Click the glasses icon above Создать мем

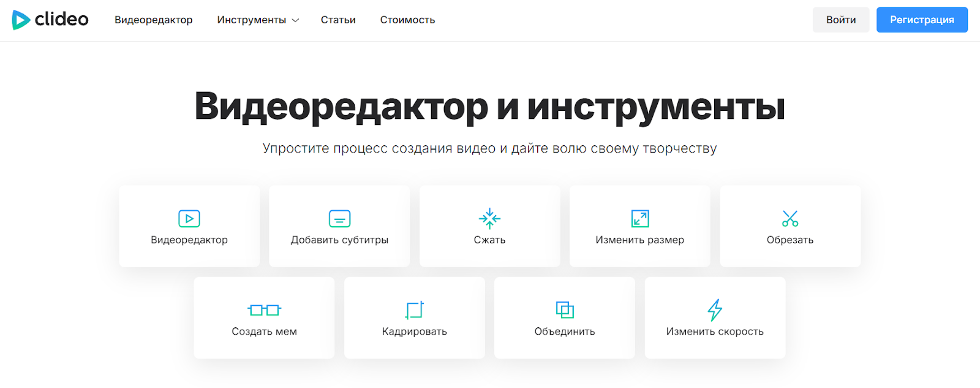264,310
